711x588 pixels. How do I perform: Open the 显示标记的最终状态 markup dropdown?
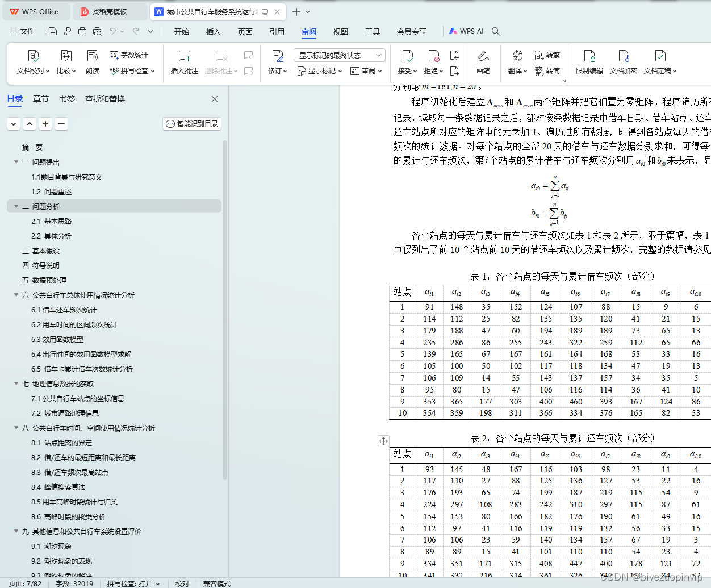point(340,55)
